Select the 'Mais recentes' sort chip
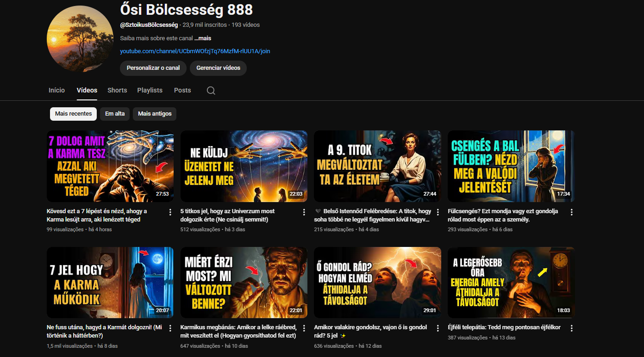The height and width of the screenshot is (357, 644). point(74,114)
